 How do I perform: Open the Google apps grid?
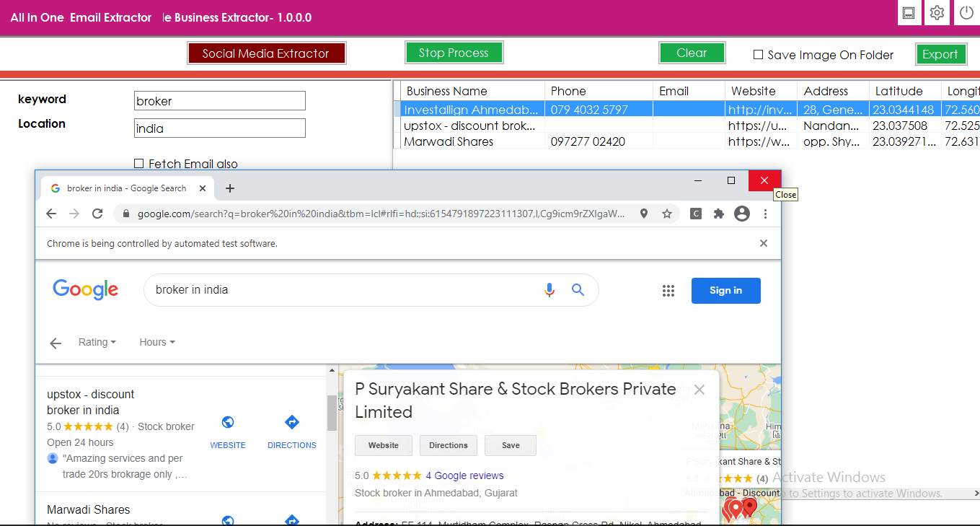pyautogui.click(x=668, y=291)
